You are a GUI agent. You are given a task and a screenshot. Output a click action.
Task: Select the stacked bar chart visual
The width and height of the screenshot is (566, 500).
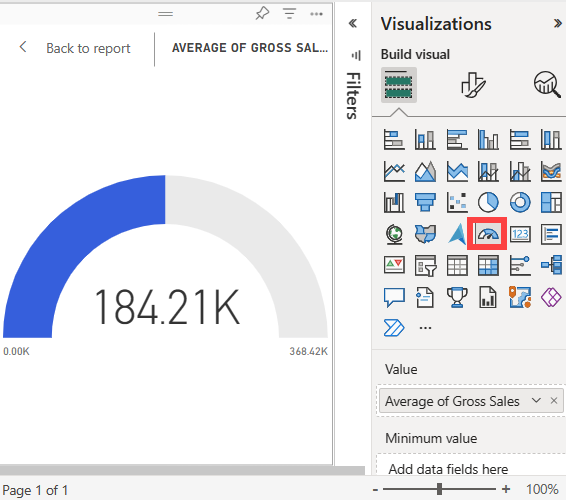point(394,139)
